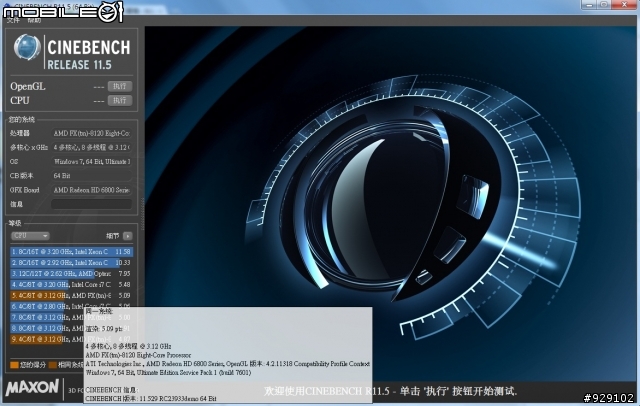Click the dotted grip handle beside the left panel
Image resolution: width=640 pixels, height=406 pixels.
coord(142,213)
